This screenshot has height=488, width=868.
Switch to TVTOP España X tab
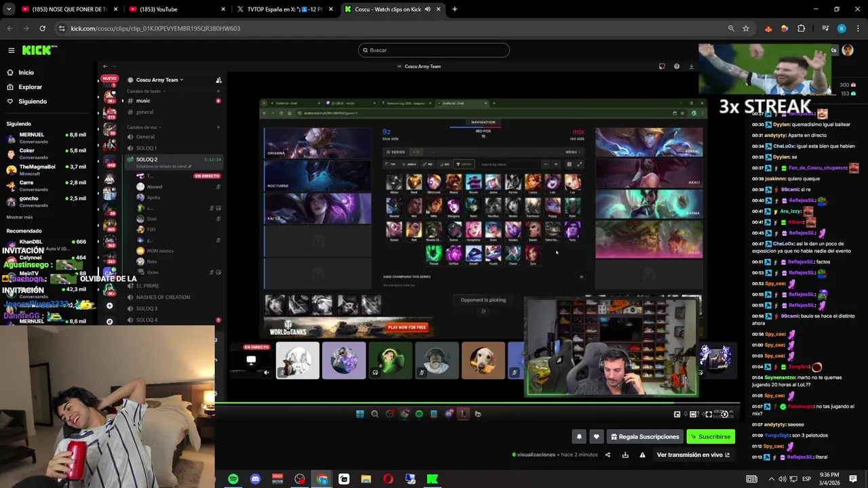point(285,9)
